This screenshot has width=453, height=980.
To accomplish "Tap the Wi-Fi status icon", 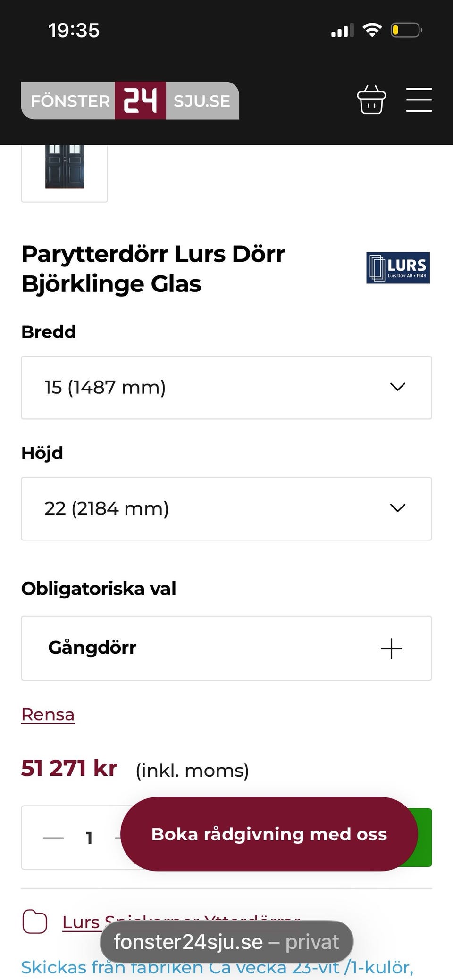I will pyautogui.click(x=372, y=31).
